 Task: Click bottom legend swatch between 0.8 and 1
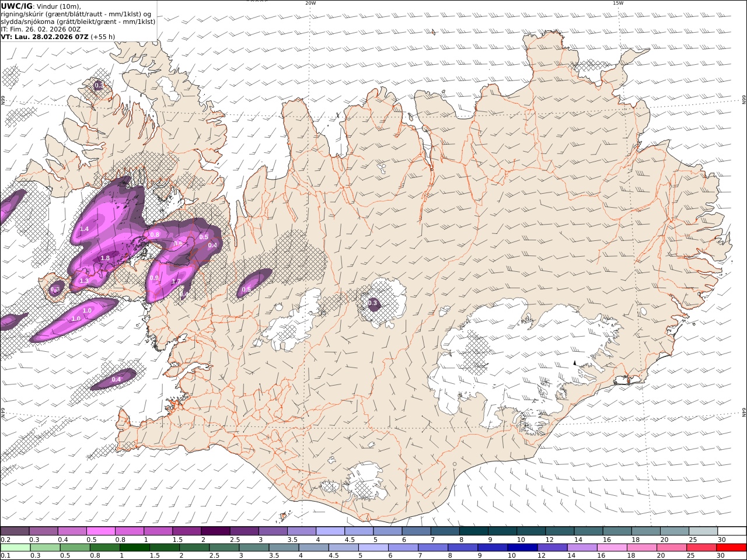point(104,548)
